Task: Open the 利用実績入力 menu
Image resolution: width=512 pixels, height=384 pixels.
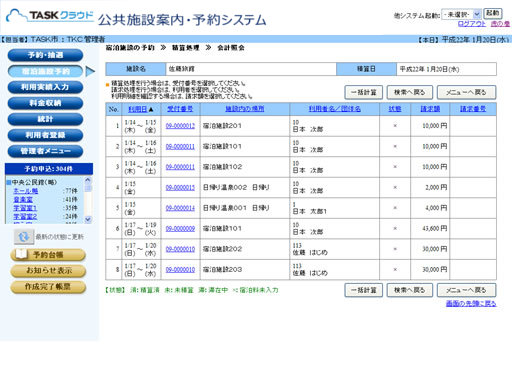Action: click(x=45, y=87)
